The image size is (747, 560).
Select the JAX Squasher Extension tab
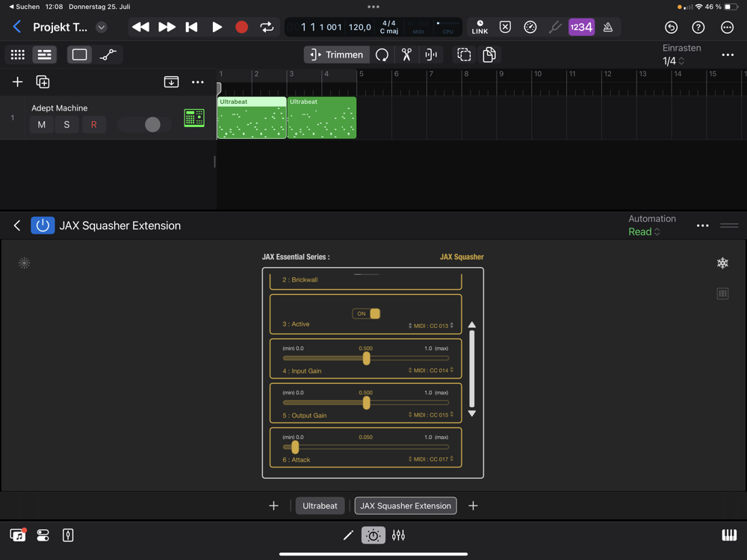coord(406,505)
